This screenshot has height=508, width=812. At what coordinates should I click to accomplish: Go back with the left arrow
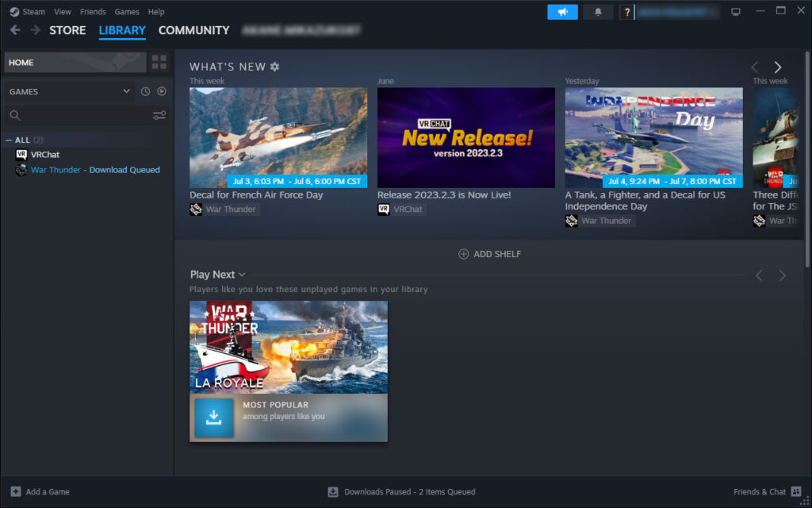click(15, 30)
